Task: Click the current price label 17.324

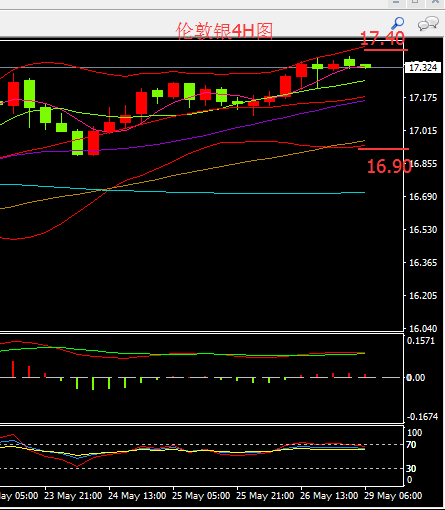Action: (x=423, y=68)
